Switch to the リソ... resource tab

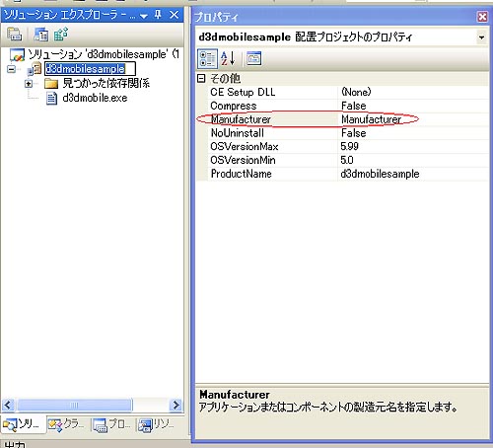click(x=157, y=424)
